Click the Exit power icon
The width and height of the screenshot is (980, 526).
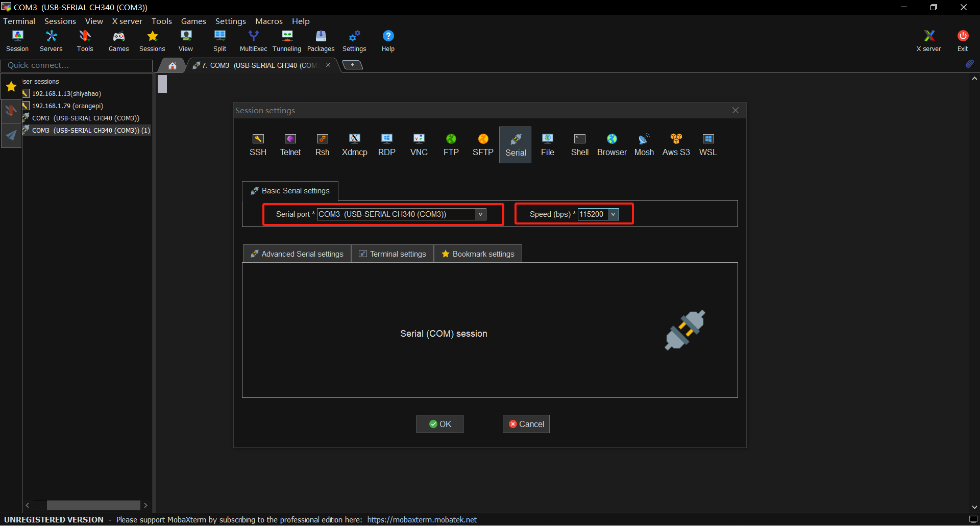coord(963,41)
